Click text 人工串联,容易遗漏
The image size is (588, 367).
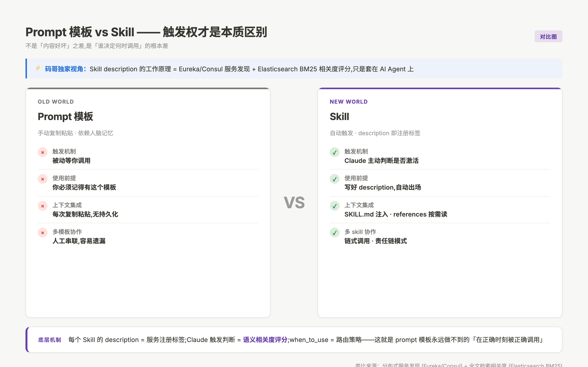click(x=79, y=241)
